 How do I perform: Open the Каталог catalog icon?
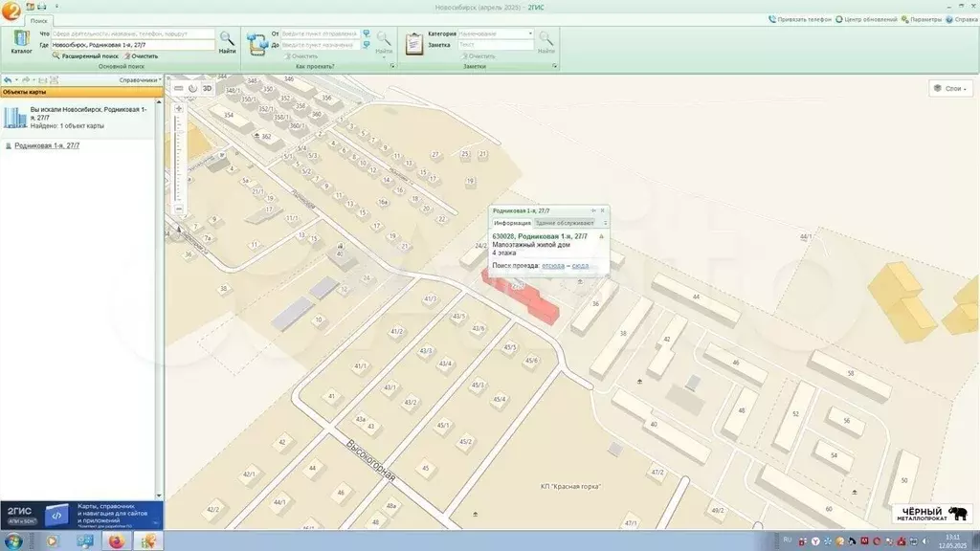(x=21, y=42)
